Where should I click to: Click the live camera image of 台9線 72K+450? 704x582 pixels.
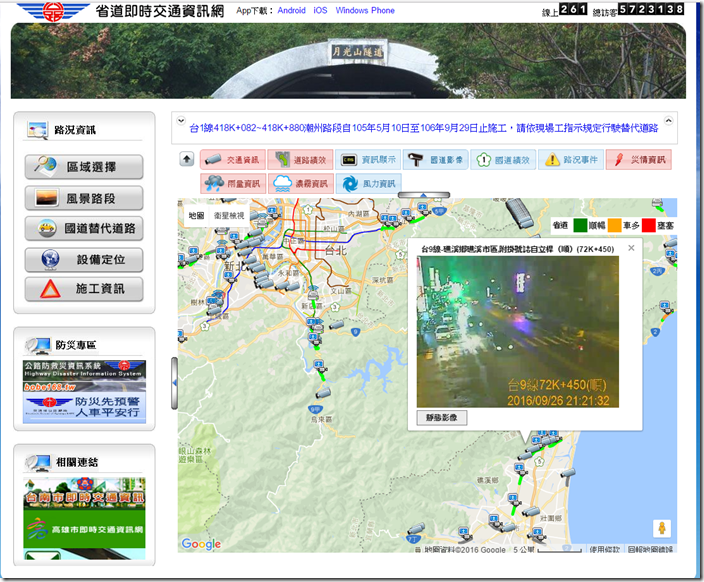click(x=518, y=331)
